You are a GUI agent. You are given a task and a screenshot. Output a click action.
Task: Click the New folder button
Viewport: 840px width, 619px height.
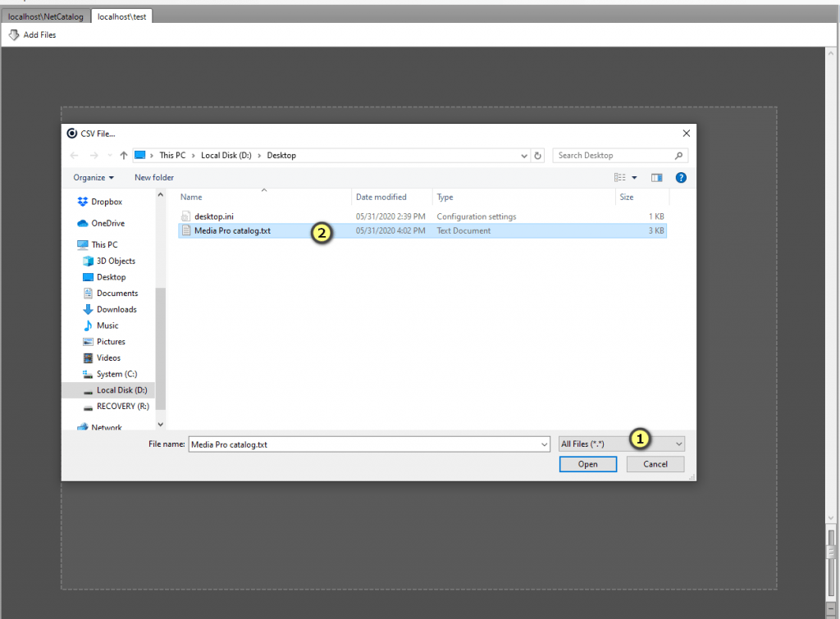[x=154, y=177]
